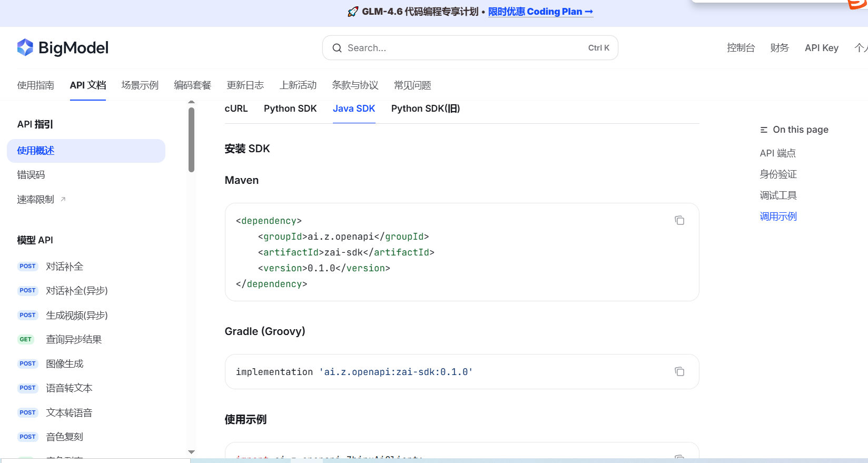Click the BigModel brand name text
Viewport: 868px width, 463px height.
click(73, 48)
